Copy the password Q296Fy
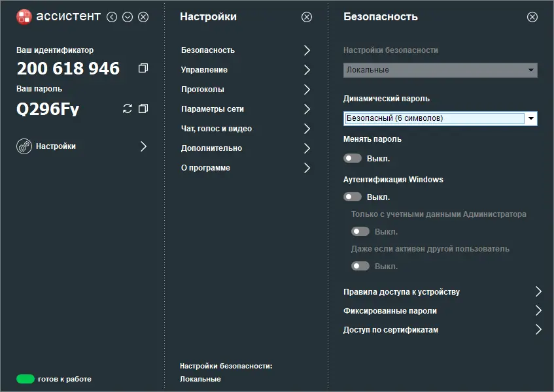The height and width of the screenshot is (392, 554). tap(143, 108)
